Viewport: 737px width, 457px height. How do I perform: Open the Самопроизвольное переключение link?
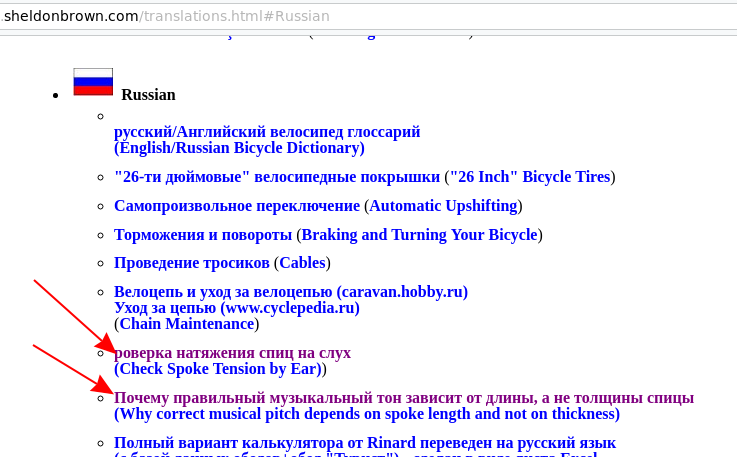tap(237, 206)
